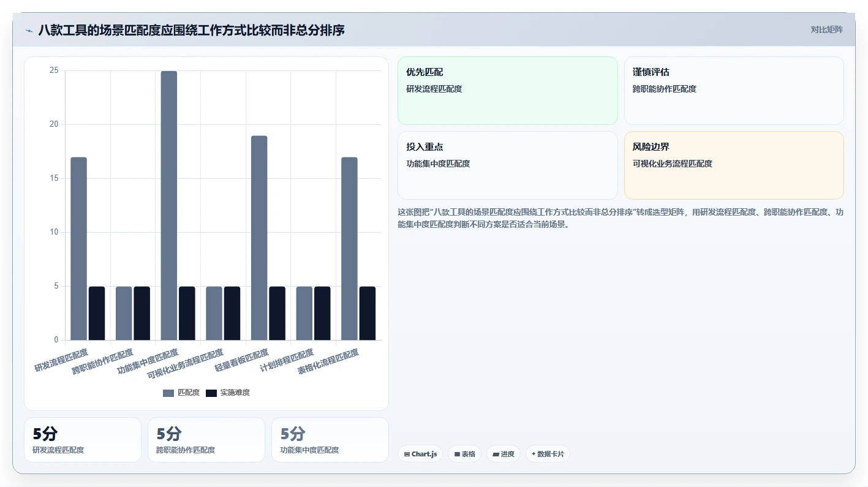868x487 pixels.
Task: Click the 表格化流程匹配度 匹配度 bar
Action: pyautogui.click(x=349, y=249)
